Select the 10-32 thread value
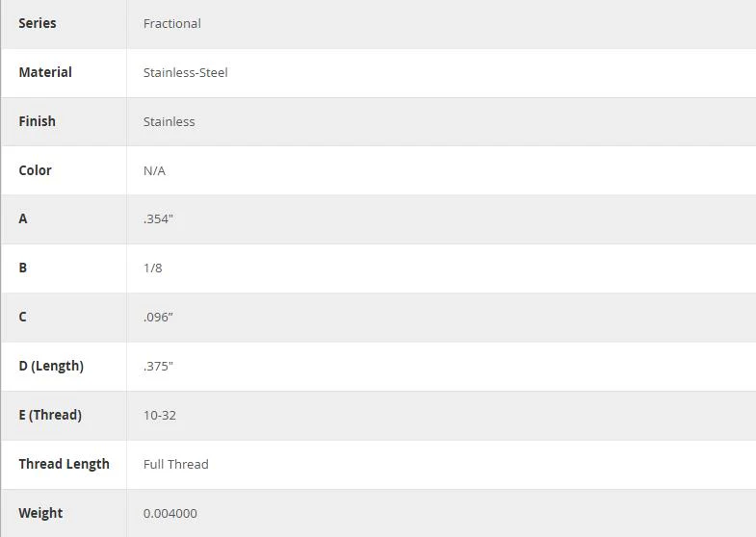The width and height of the screenshot is (756, 537). point(160,416)
